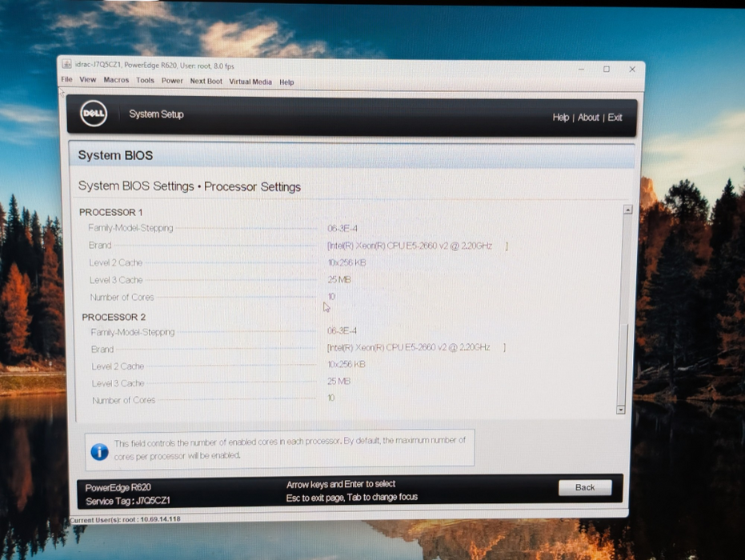Screen dimensions: 745x560
Task: Click the Dell logo icon
Action: tap(94, 113)
